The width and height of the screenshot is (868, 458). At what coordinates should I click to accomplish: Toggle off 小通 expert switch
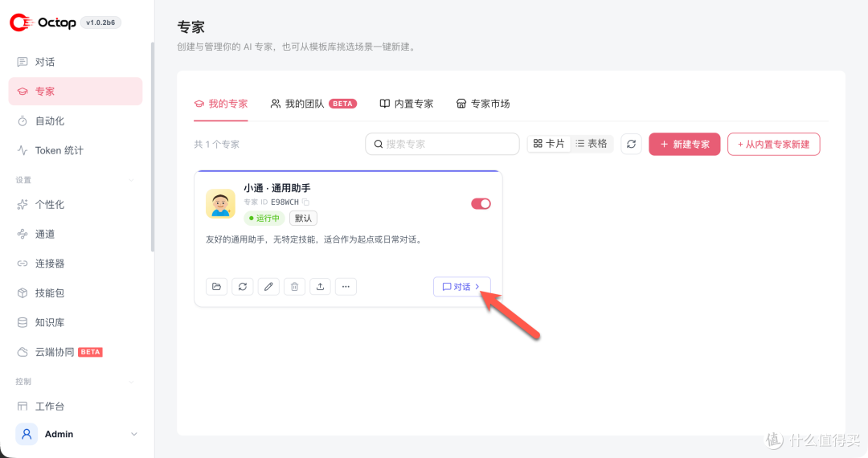click(481, 203)
